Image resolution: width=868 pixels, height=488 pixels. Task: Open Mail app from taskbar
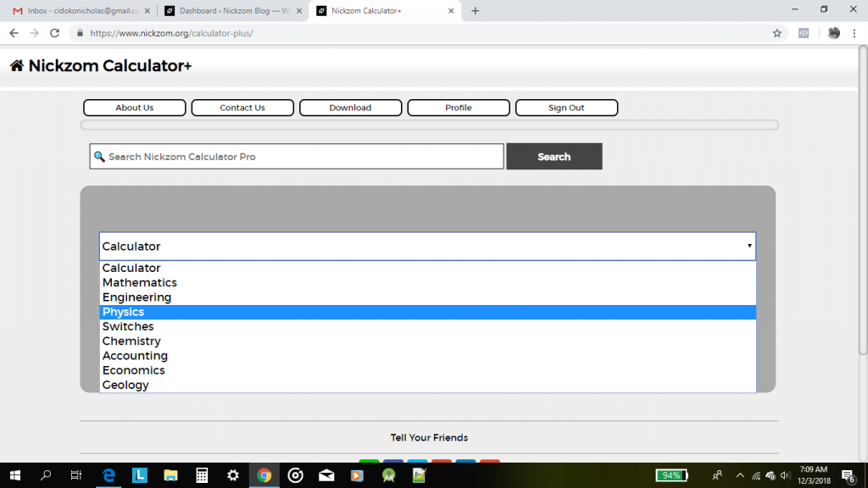pyautogui.click(x=326, y=475)
